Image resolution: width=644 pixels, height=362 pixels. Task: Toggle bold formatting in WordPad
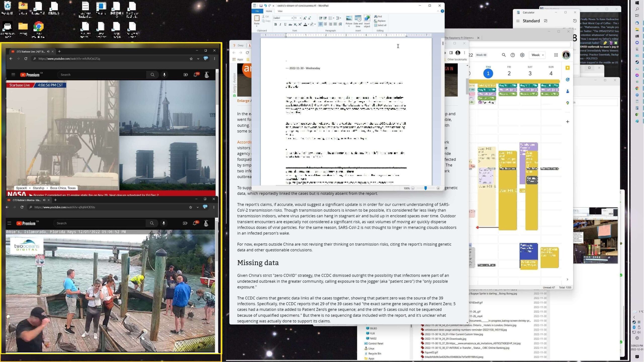275,24
